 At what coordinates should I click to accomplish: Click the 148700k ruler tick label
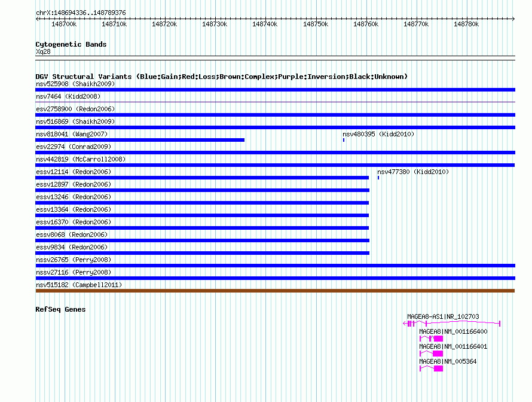(x=64, y=24)
